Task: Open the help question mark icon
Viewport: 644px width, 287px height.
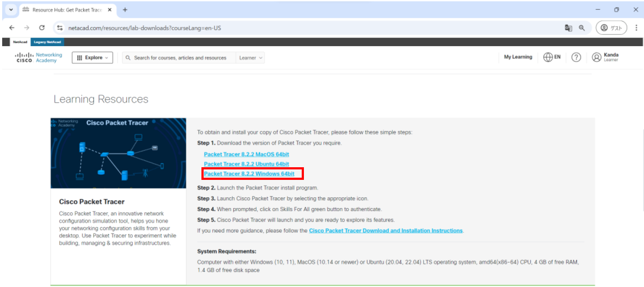Action: [x=576, y=57]
